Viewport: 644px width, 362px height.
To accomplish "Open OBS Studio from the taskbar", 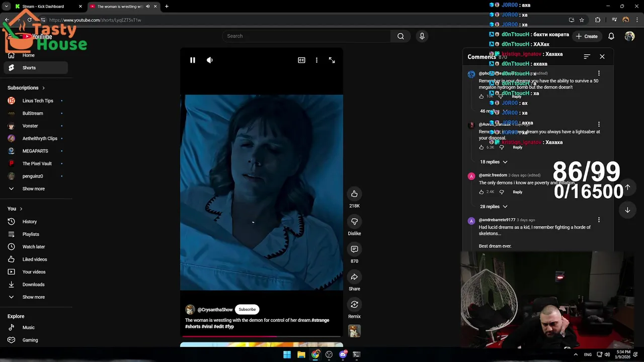I will (x=329, y=354).
